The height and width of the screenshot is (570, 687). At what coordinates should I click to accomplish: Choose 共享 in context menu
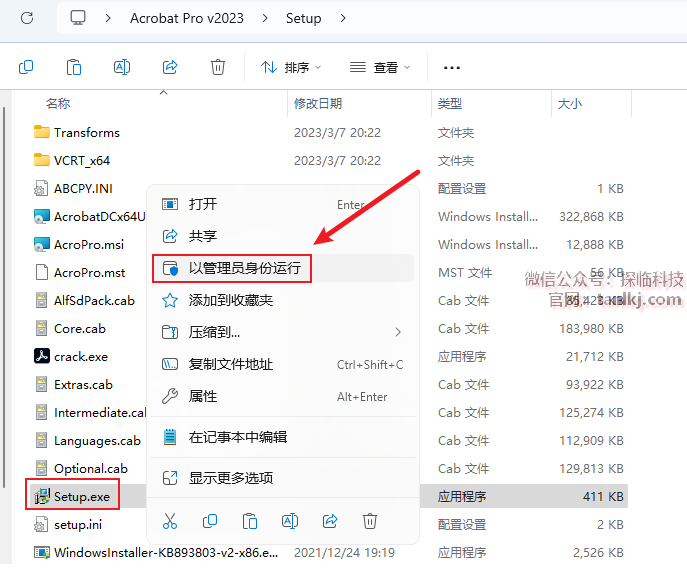pos(283,236)
